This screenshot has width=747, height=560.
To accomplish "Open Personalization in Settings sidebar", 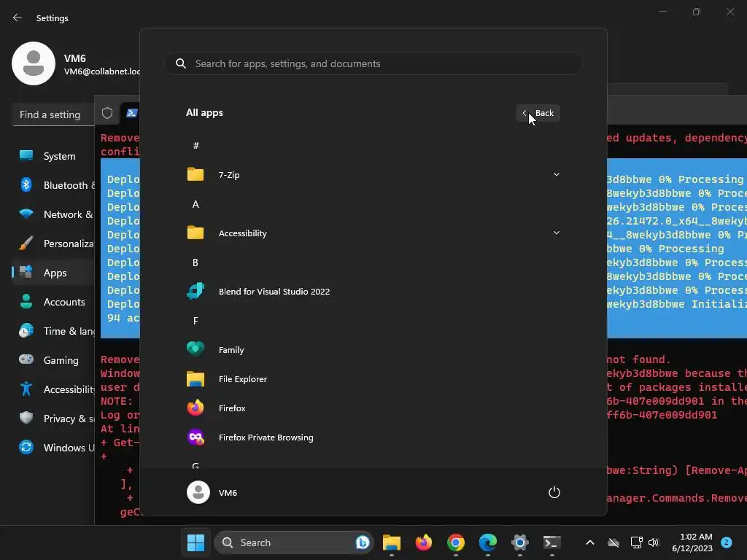I will 53,244.
